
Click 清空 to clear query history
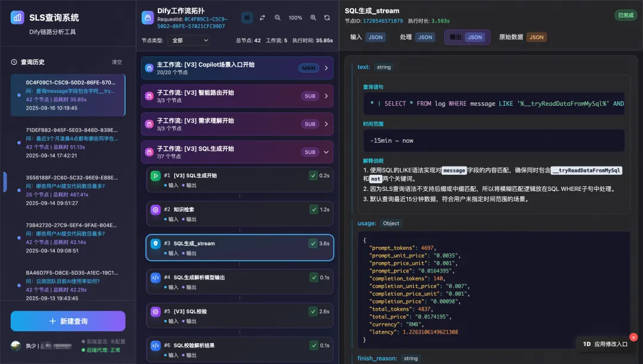point(117,62)
